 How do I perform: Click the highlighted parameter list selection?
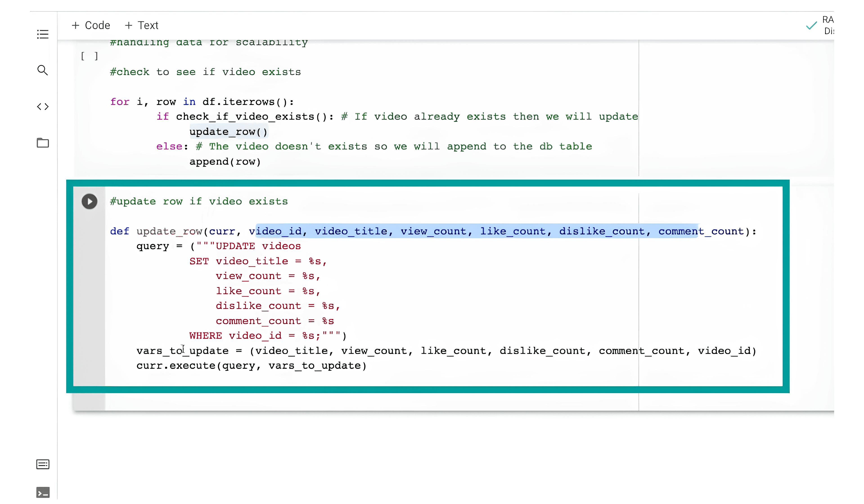pyautogui.click(x=477, y=231)
